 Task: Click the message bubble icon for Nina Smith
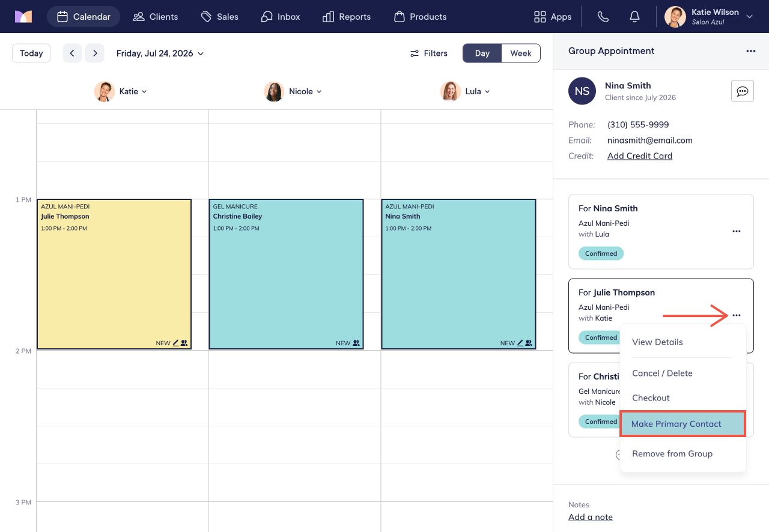[743, 91]
